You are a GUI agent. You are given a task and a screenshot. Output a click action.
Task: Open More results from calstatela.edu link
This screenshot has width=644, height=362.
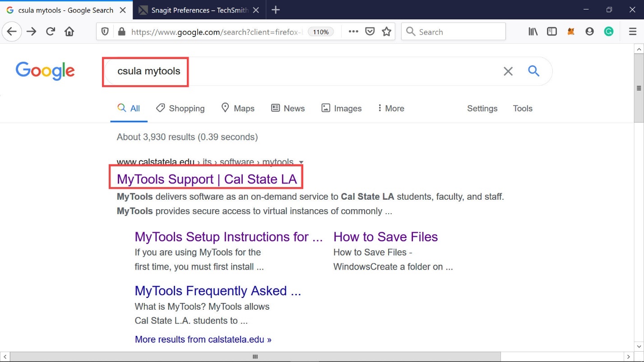click(x=203, y=339)
